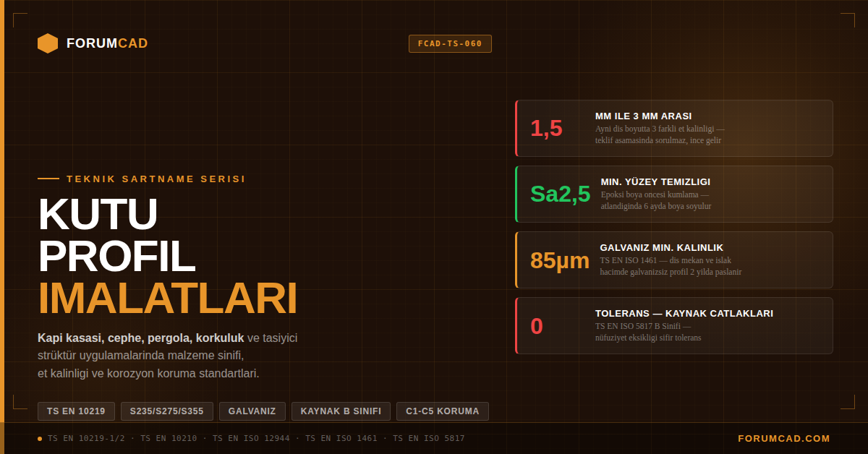Viewport: 868px width, 454px height.
Task: Open the 'MM ILE 3 MM ARASI' card title
Action: tap(643, 116)
